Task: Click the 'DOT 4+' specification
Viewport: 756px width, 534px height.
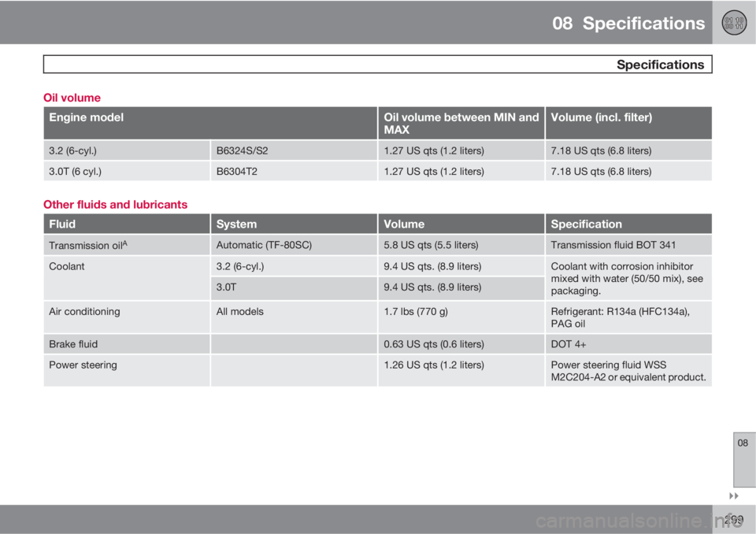Action: tap(628, 344)
